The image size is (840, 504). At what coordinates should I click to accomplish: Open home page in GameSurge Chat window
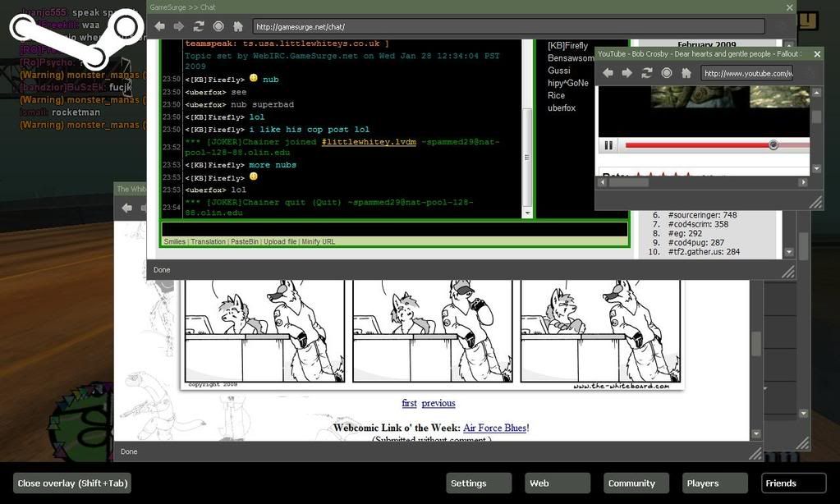[x=238, y=26]
